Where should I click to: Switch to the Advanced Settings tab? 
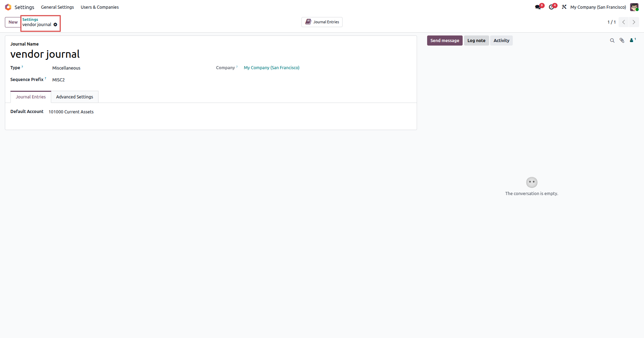click(74, 97)
